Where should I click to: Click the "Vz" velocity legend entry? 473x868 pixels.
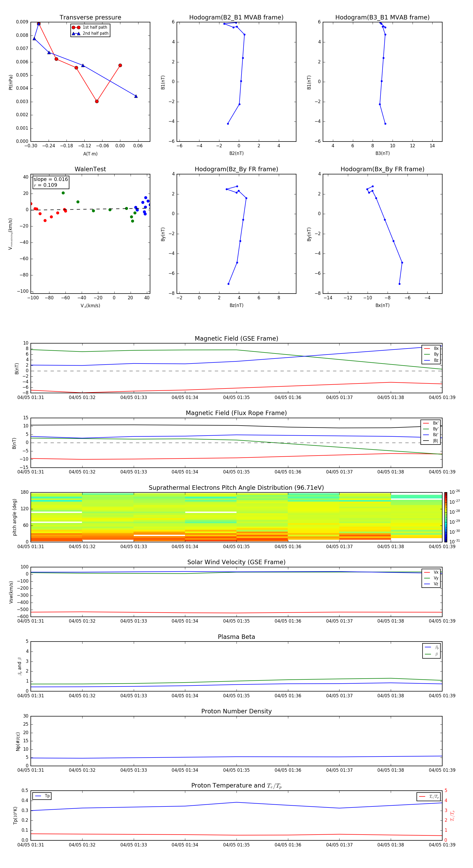431,584
